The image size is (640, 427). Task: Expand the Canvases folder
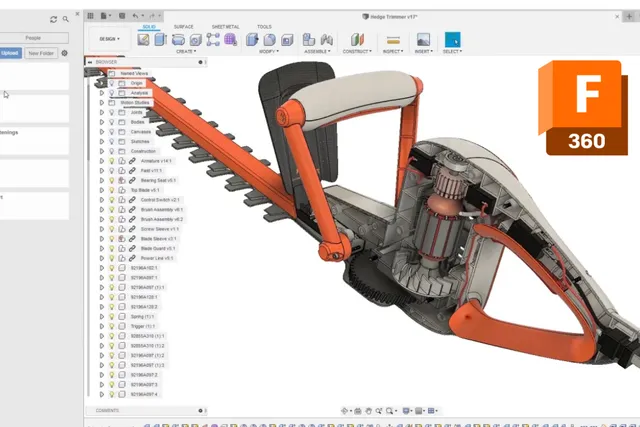pyautogui.click(x=102, y=132)
